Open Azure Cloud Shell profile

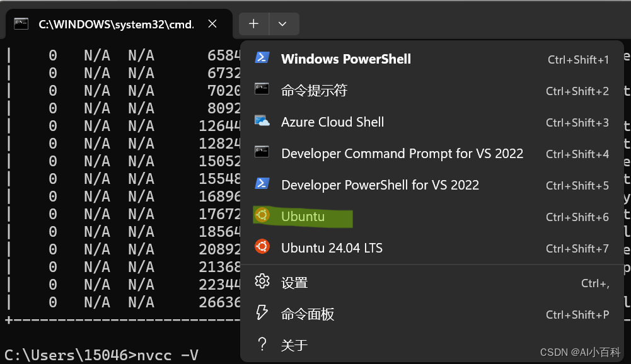[x=332, y=122]
